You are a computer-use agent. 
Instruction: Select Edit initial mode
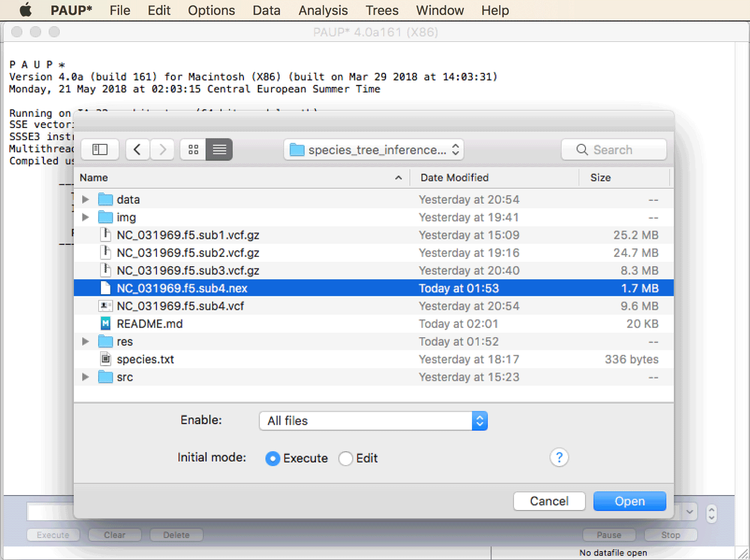pyautogui.click(x=345, y=458)
